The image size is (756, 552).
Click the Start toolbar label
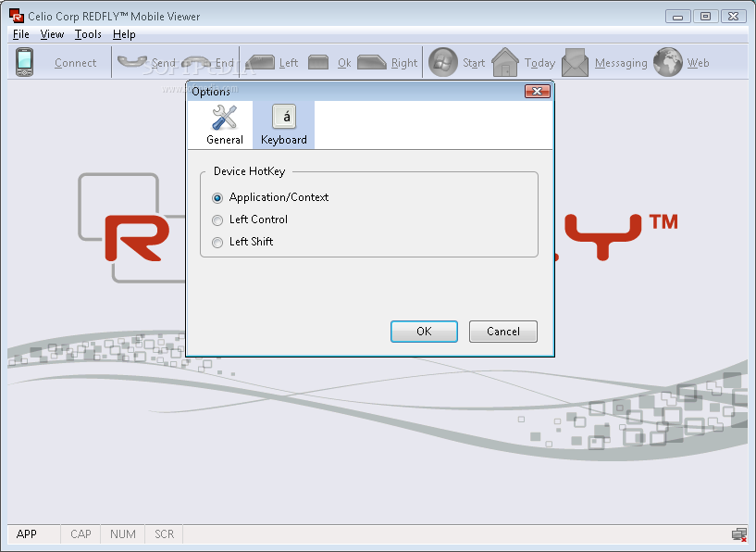click(474, 63)
